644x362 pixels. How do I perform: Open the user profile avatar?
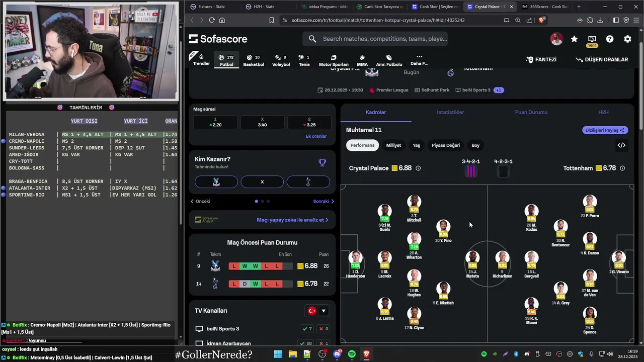pos(556,39)
